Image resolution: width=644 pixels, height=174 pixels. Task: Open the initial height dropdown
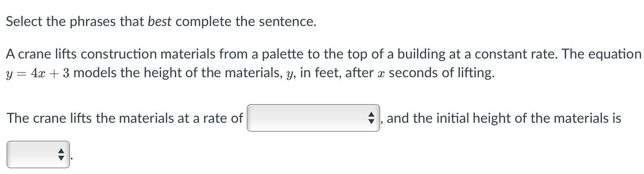(x=37, y=154)
